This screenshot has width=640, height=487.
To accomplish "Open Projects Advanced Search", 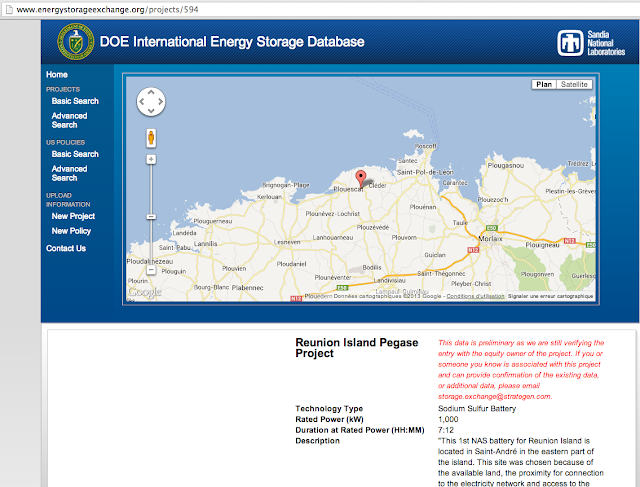I will pos(69,120).
